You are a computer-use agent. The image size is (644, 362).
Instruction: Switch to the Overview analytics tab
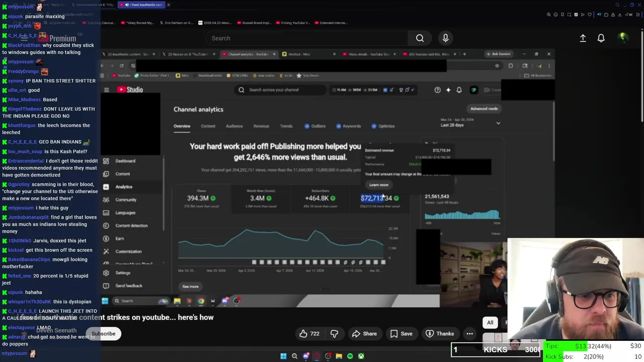click(x=182, y=126)
